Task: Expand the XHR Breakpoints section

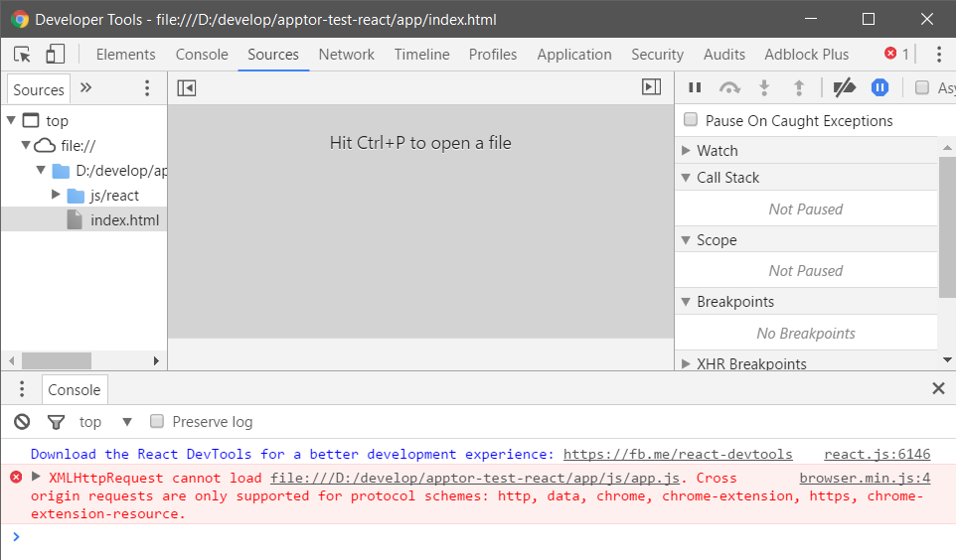Action: [x=686, y=364]
